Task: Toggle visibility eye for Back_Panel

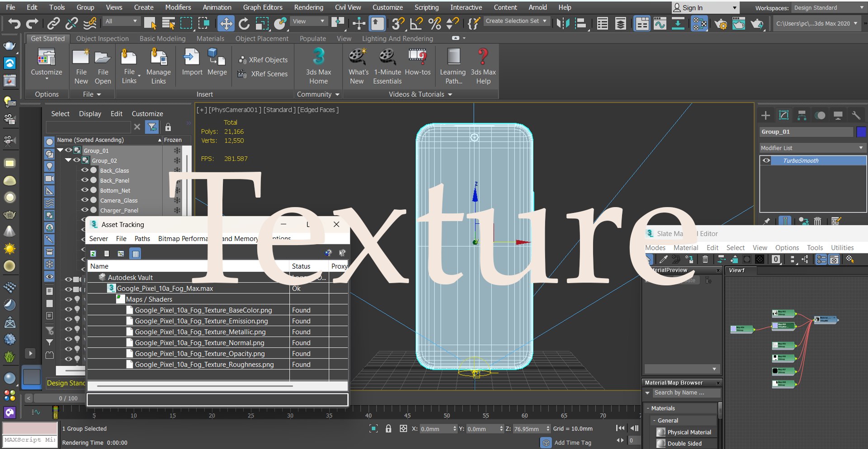Action: (x=85, y=180)
